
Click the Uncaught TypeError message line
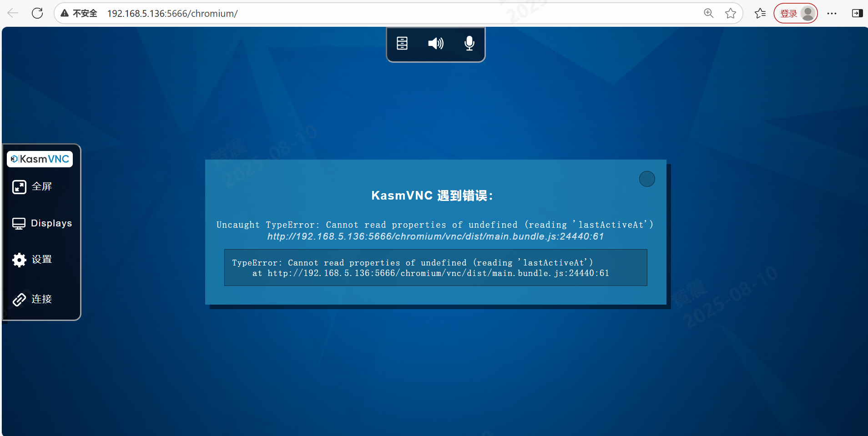(x=435, y=225)
